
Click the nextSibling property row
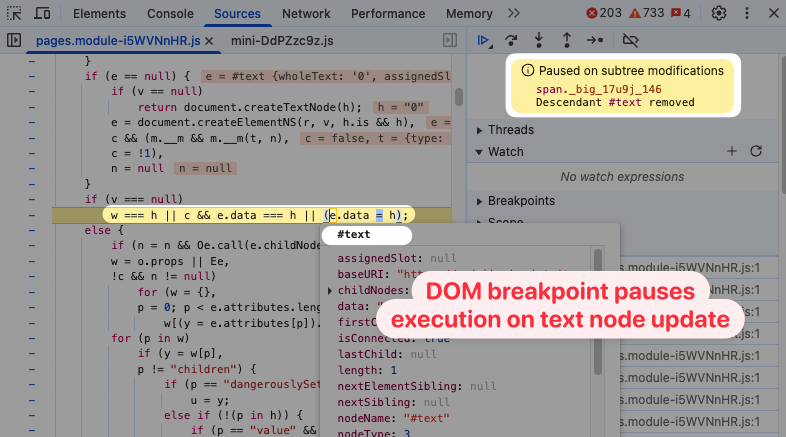[x=394, y=402]
